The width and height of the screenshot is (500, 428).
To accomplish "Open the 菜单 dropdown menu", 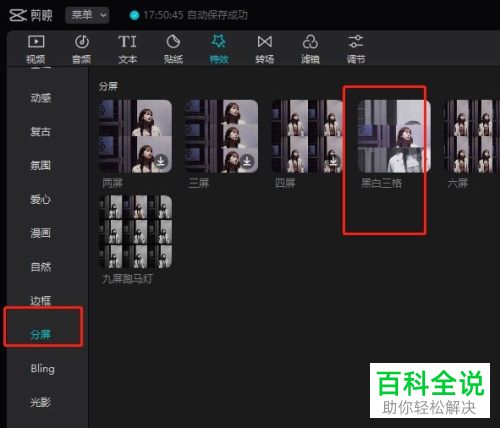I will pyautogui.click(x=87, y=15).
